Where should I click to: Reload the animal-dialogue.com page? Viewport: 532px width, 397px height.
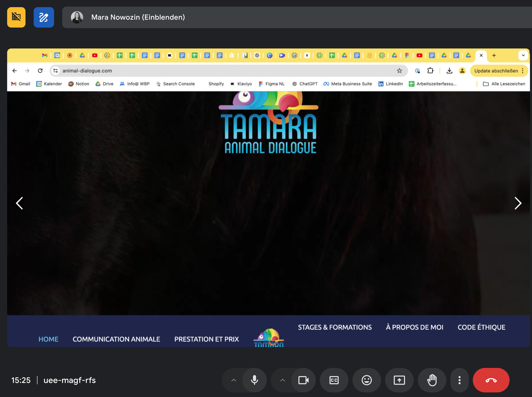click(40, 71)
